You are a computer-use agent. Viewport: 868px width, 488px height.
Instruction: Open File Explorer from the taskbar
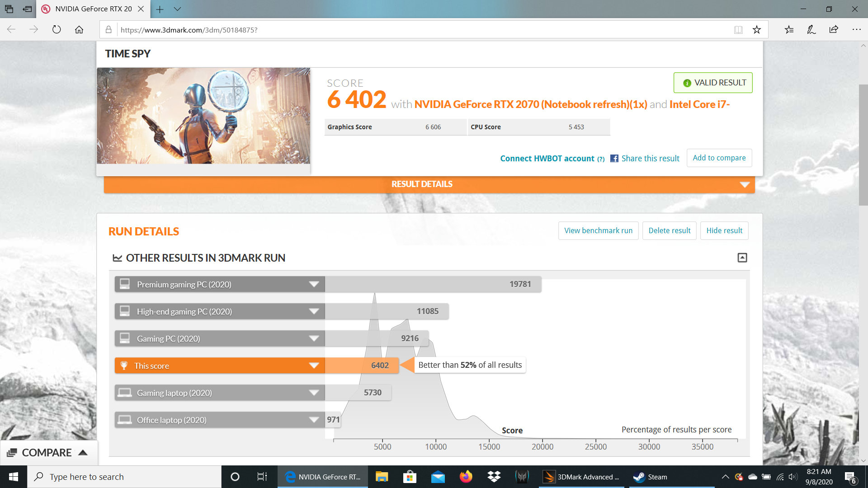(382, 477)
